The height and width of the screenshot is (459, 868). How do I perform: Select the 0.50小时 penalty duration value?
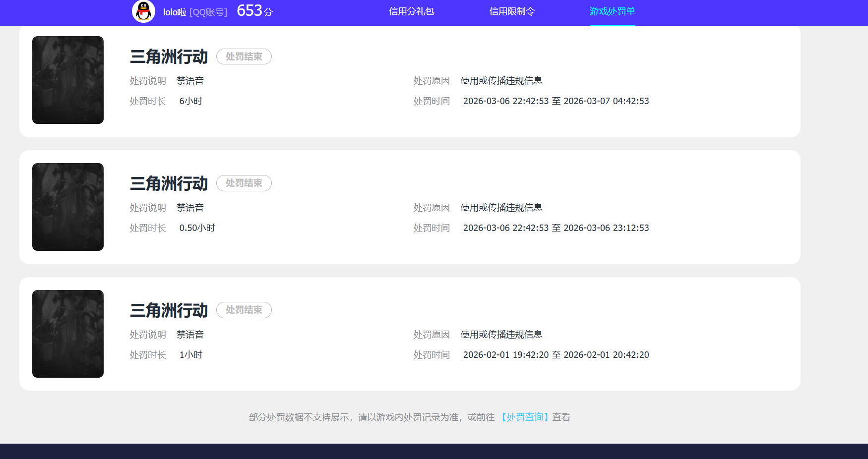(197, 228)
